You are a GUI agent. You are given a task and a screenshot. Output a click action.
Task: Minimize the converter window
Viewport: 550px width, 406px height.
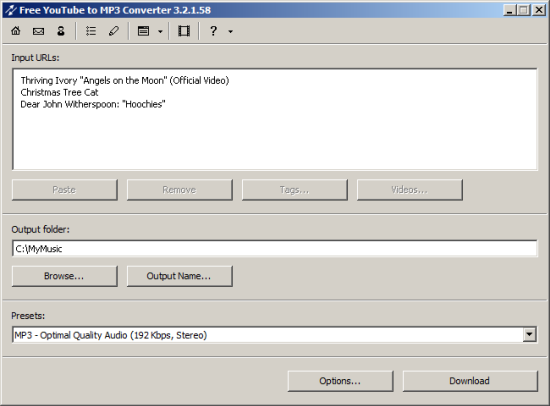pos(510,10)
